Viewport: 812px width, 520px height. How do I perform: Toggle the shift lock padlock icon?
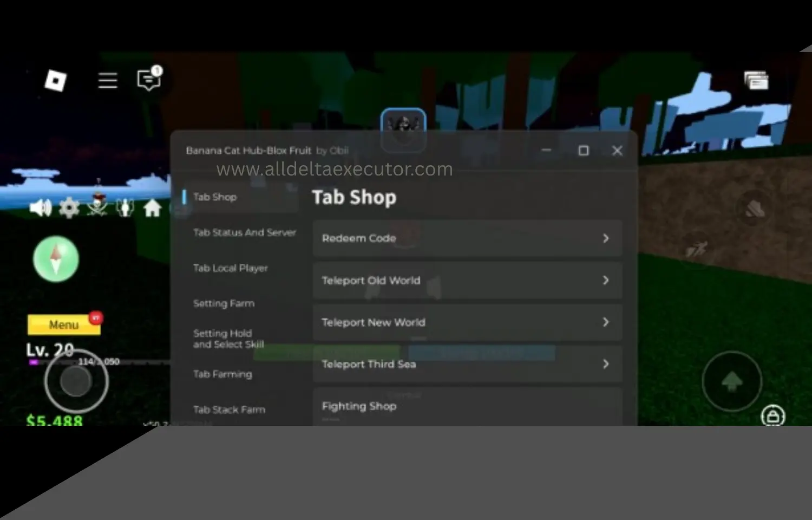[772, 415]
